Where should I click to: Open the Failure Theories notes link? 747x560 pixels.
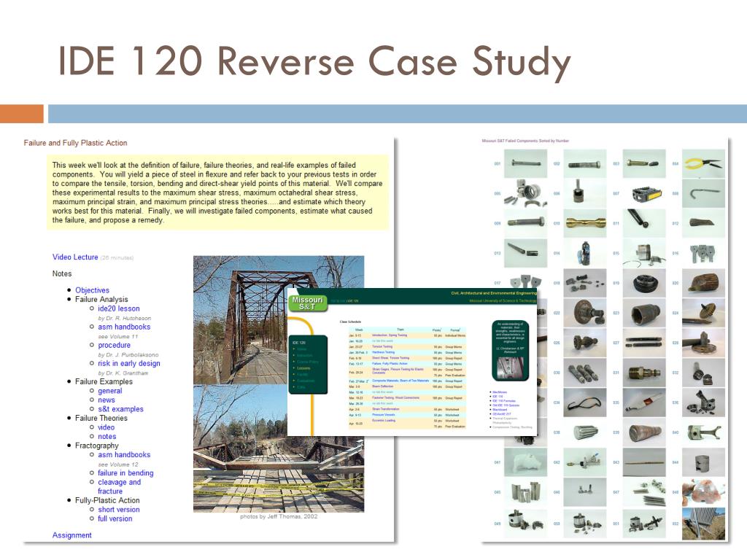(x=107, y=436)
